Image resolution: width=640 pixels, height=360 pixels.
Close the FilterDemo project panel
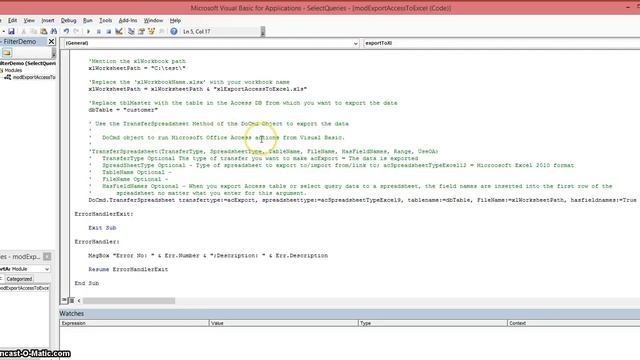click(51, 42)
